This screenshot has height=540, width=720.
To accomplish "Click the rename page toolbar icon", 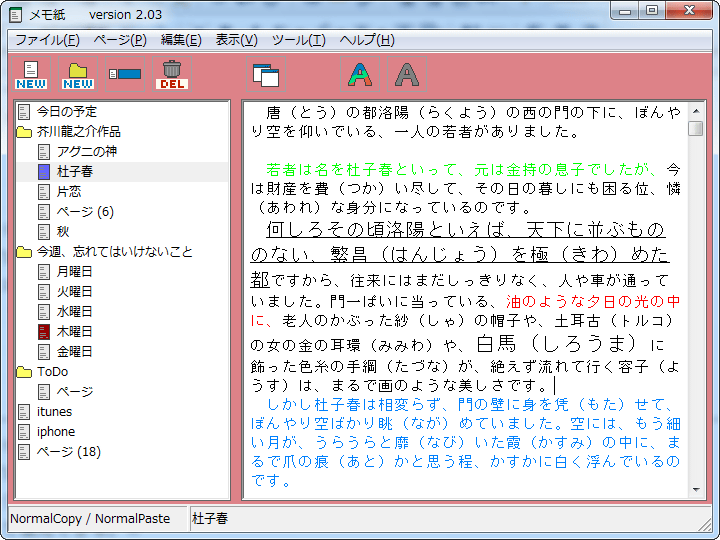I will (x=125, y=74).
